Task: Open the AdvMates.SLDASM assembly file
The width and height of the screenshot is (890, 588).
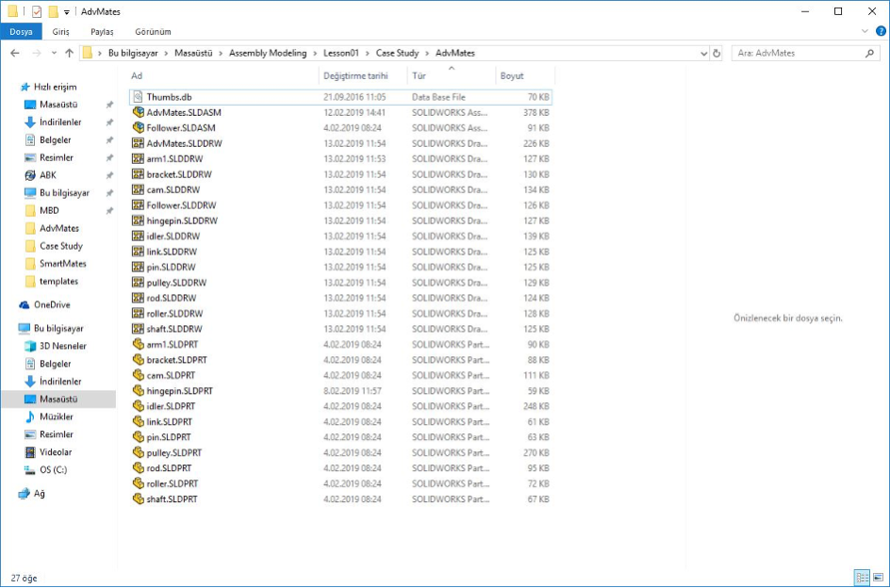Action: [183, 112]
